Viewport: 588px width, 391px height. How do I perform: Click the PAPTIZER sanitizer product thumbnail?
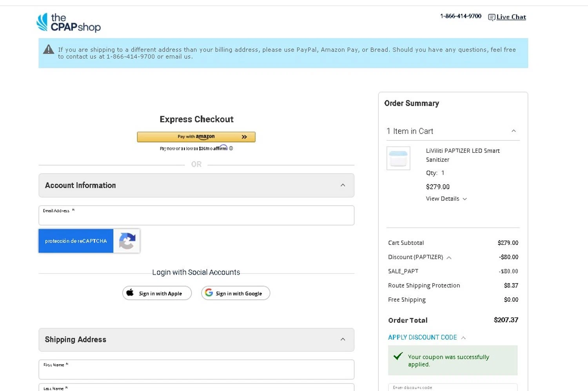coord(398,158)
